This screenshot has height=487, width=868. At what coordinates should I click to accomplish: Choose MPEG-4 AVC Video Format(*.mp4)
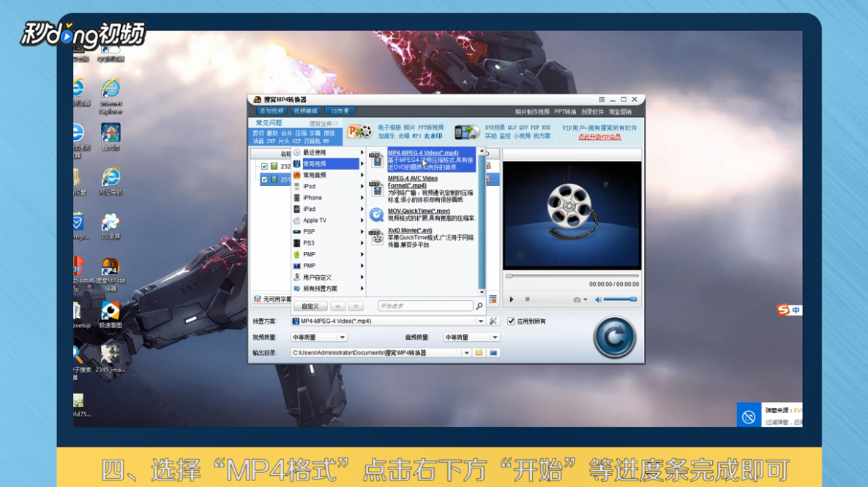click(413, 182)
